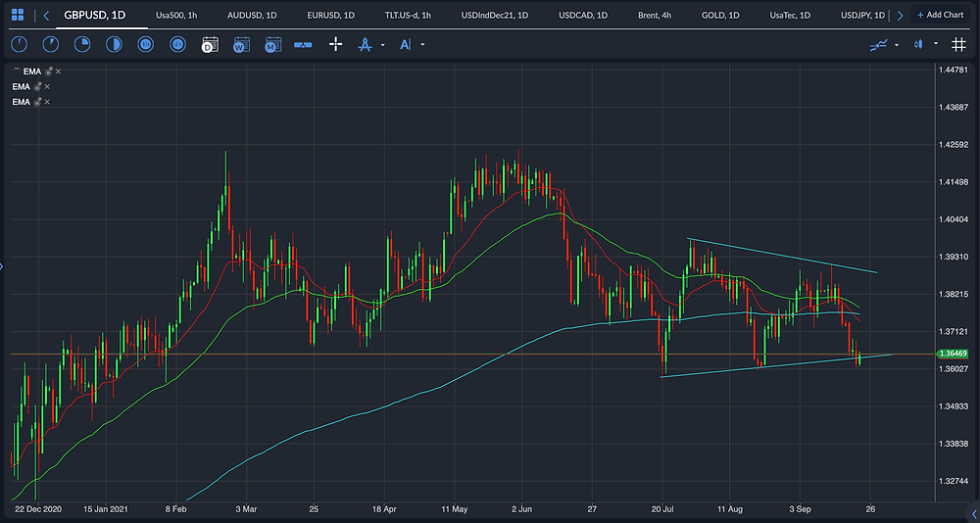980x523 pixels.
Task: Click the 1.44781 price axis label
Action: pyautogui.click(x=954, y=70)
